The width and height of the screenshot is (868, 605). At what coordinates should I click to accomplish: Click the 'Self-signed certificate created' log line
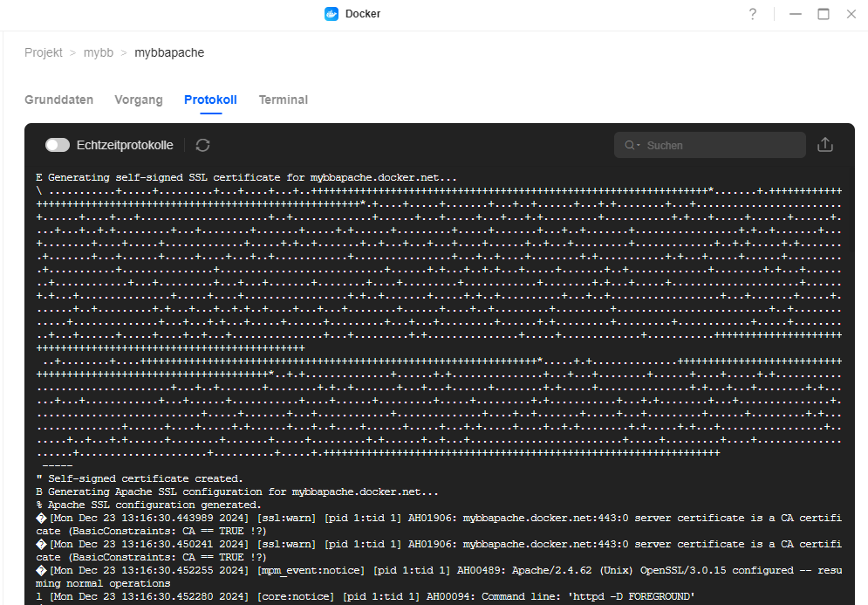[x=145, y=478]
